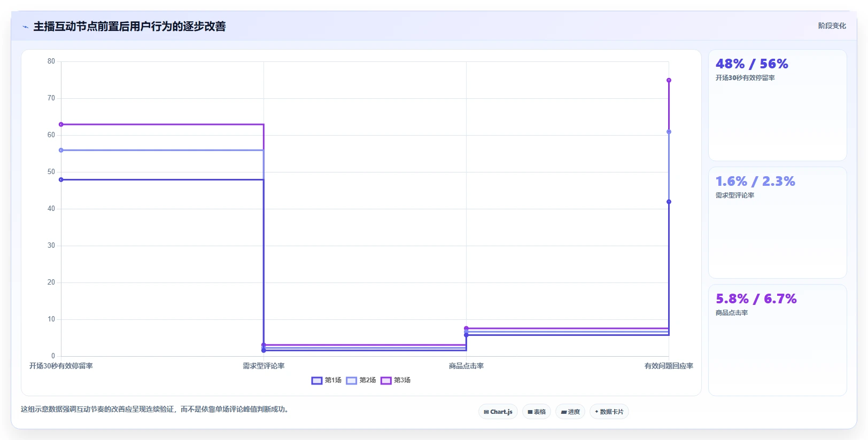The image size is (868, 440).
Task: Click the 商品点击率 caption in the side card
Action: tap(732, 313)
